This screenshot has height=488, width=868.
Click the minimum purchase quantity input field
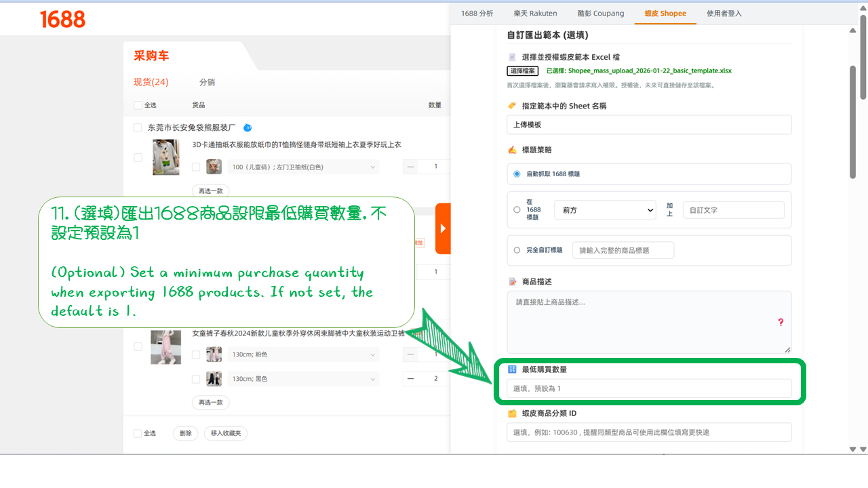(649, 388)
